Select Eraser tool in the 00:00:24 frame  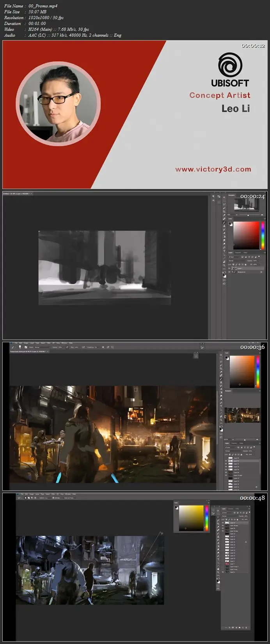[x=224, y=233]
